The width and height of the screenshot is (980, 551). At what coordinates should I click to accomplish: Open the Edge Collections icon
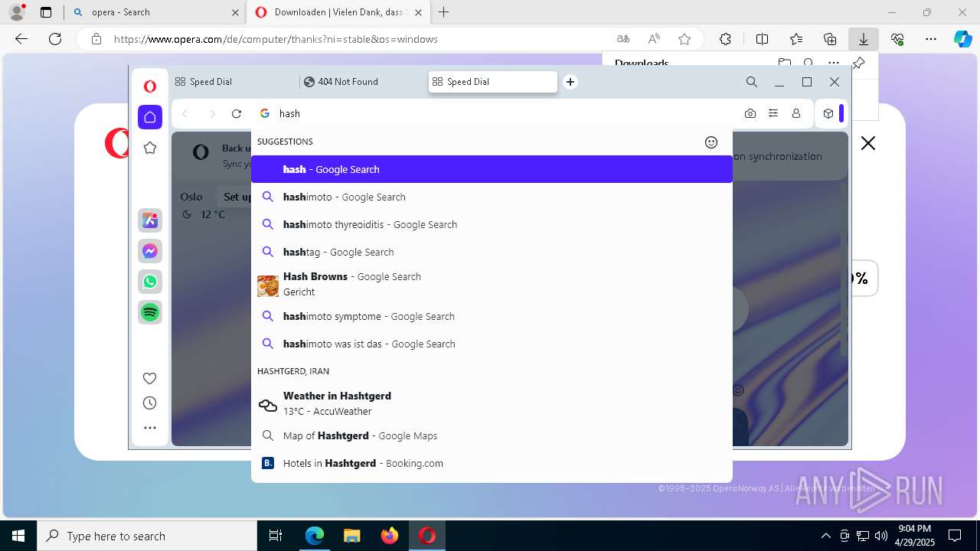pyautogui.click(x=830, y=39)
